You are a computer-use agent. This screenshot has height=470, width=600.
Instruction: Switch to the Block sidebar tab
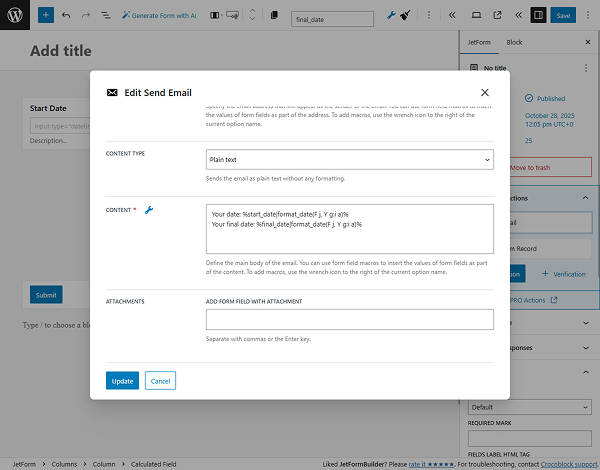pyautogui.click(x=514, y=42)
